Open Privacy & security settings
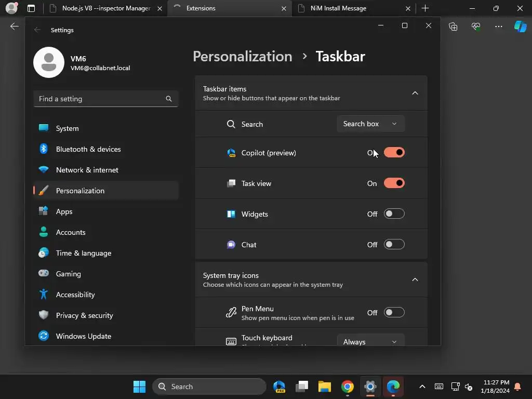The image size is (532, 399). pyautogui.click(x=106, y=315)
